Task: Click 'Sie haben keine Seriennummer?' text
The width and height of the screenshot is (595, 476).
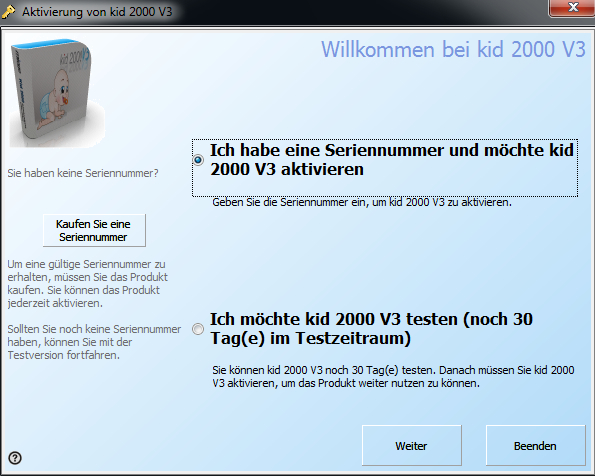Action: [83, 173]
